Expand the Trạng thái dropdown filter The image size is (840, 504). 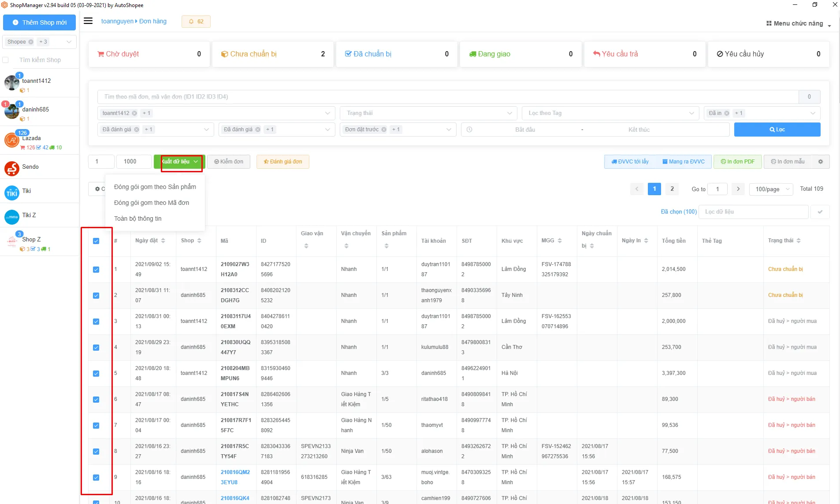click(x=428, y=113)
